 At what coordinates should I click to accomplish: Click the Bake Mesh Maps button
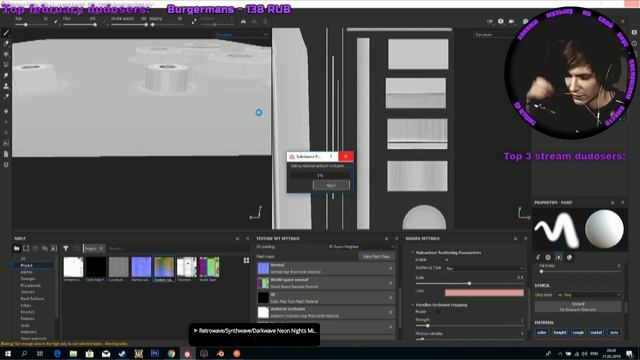(x=376, y=256)
